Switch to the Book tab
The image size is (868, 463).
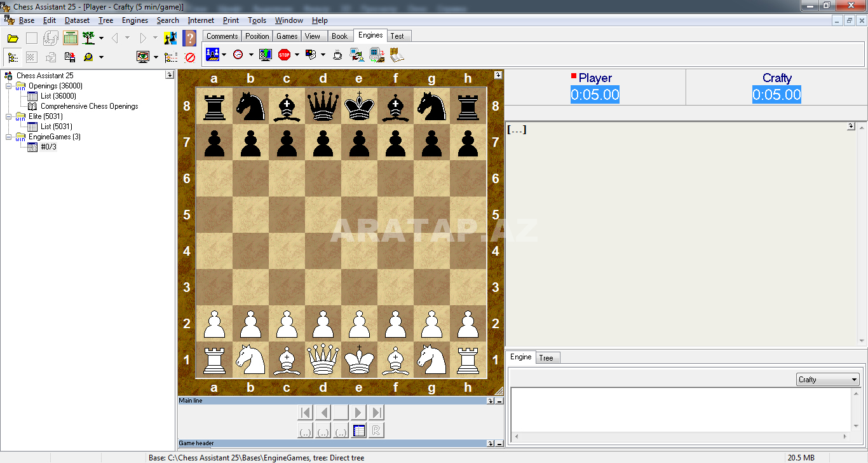click(339, 36)
